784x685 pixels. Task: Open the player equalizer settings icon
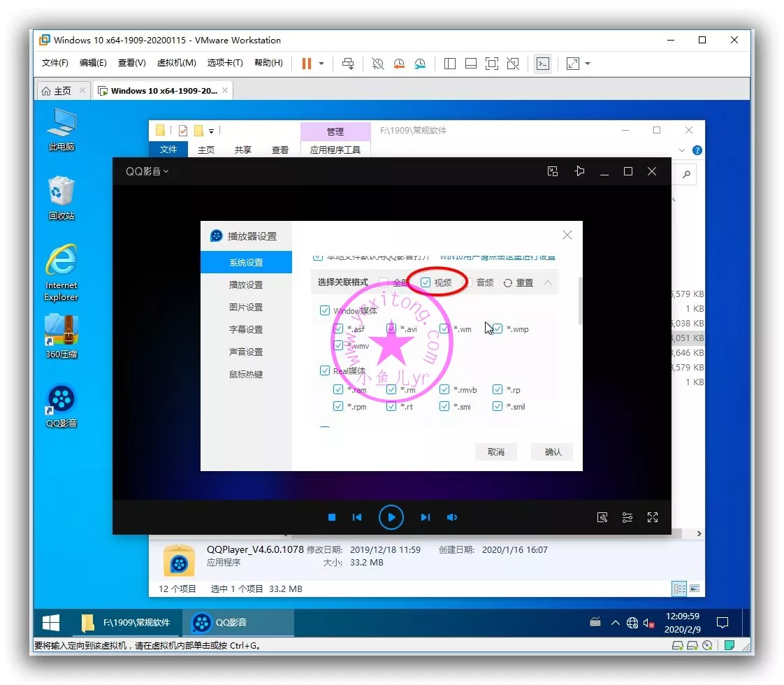point(627,517)
